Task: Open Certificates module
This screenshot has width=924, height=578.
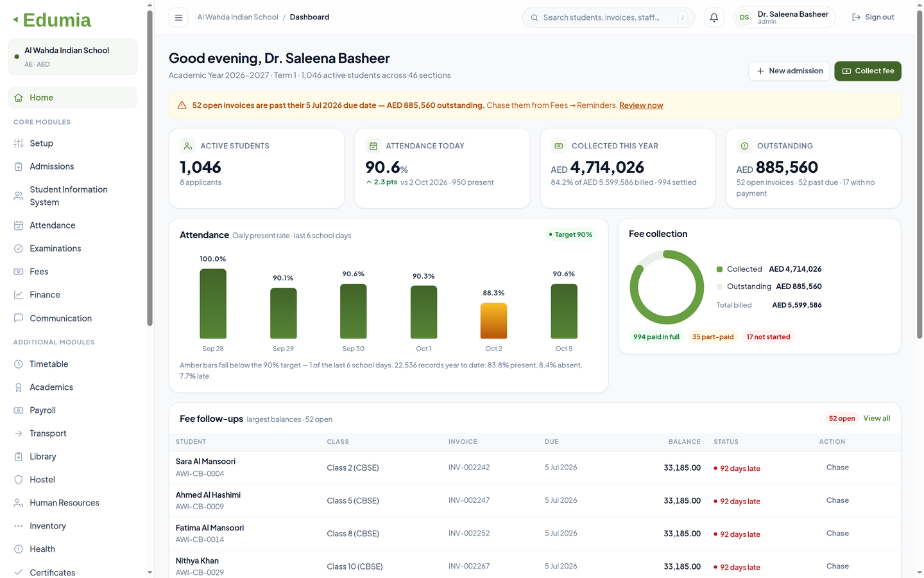Action: coord(73,572)
